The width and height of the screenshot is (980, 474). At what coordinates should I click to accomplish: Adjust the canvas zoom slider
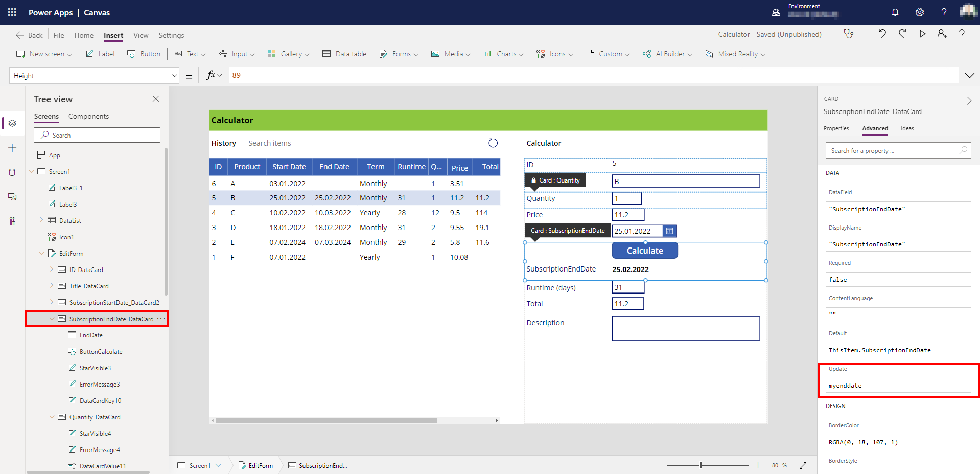tap(701, 465)
